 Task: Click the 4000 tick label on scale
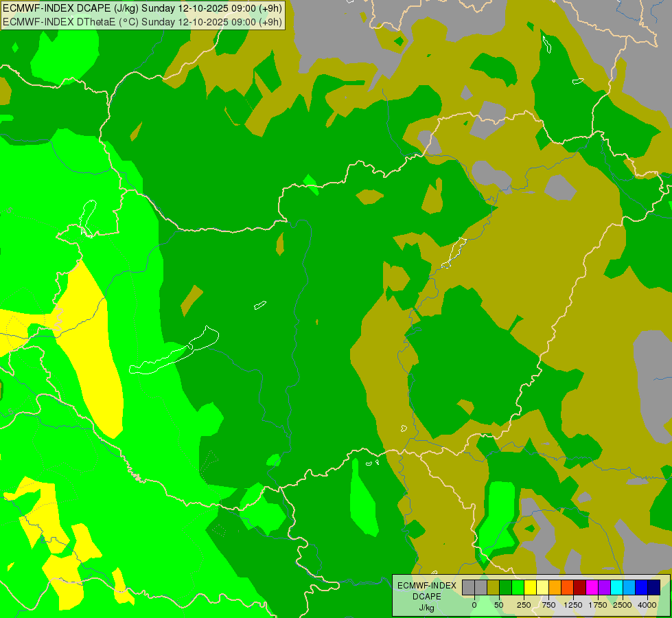click(647, 605)
